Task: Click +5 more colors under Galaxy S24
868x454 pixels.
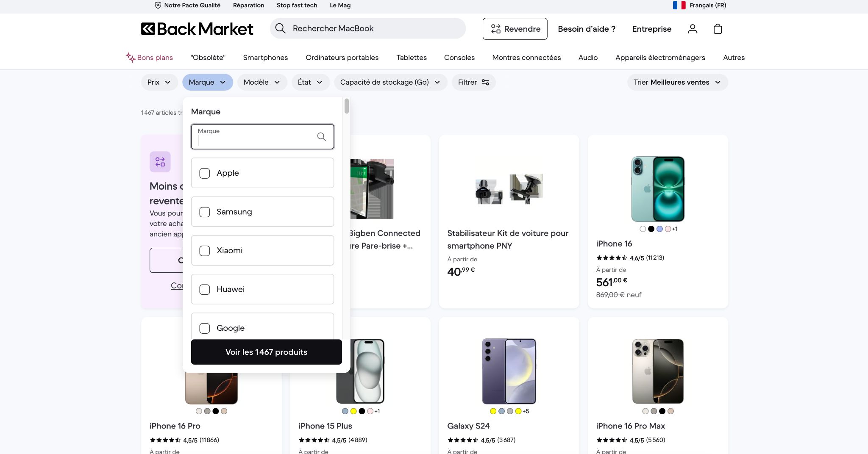Action: [526, 411]
